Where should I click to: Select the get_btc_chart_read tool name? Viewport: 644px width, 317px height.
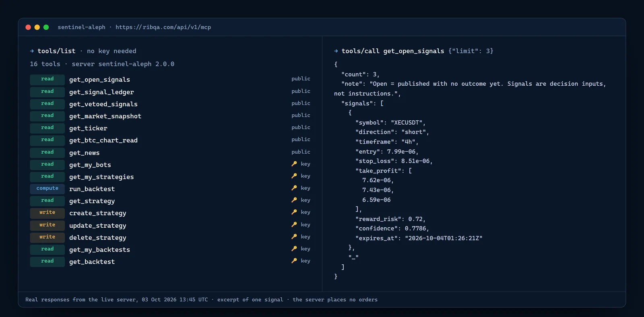(103, 140)
